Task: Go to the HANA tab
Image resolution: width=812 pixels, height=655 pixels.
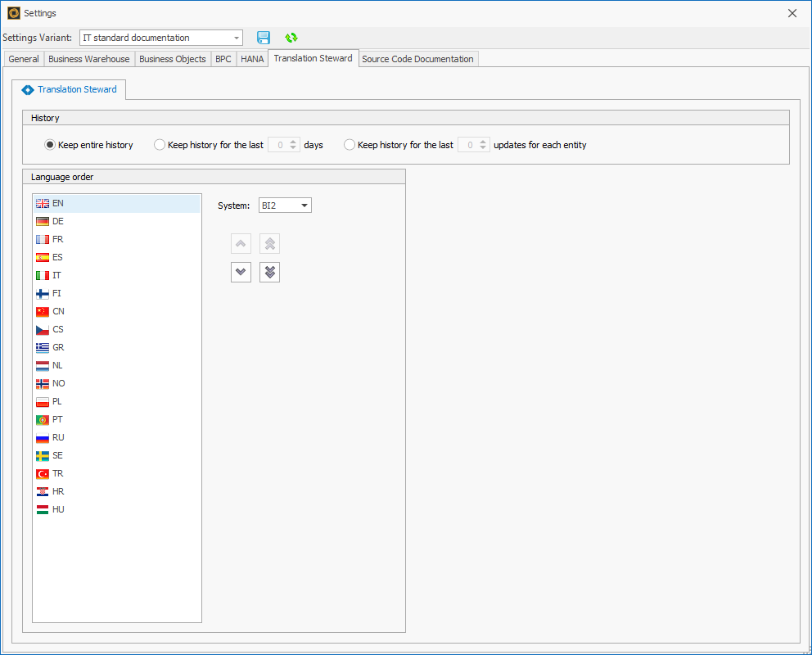Action: click(x=252, y=58)
